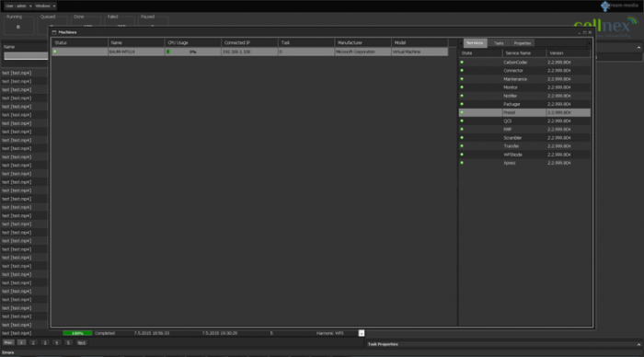Open dropdown arrow on Harmonic WFS task row
644x357 pixels.
[362, 333]
